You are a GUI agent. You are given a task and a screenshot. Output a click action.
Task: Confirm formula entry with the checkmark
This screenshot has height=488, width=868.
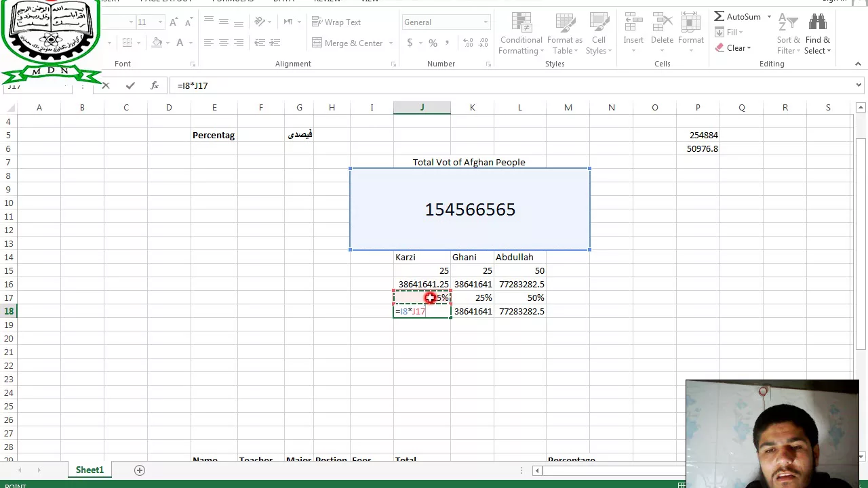pyautogui.click(x=130, y=85)
